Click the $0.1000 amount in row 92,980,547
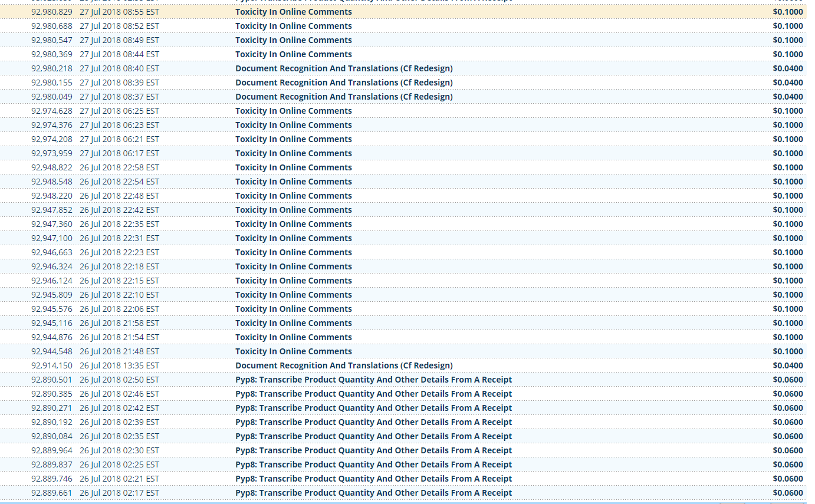 788,40
